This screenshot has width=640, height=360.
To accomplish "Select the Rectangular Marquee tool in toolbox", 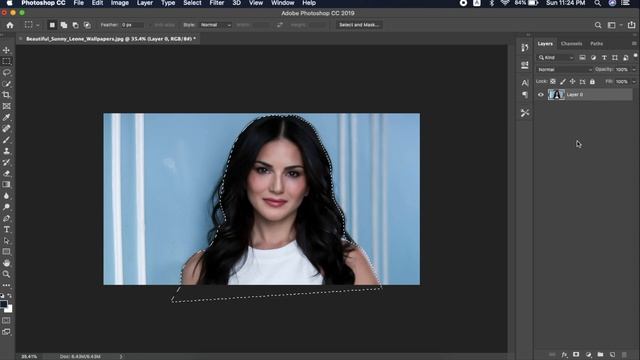I will tap(7, 61).
